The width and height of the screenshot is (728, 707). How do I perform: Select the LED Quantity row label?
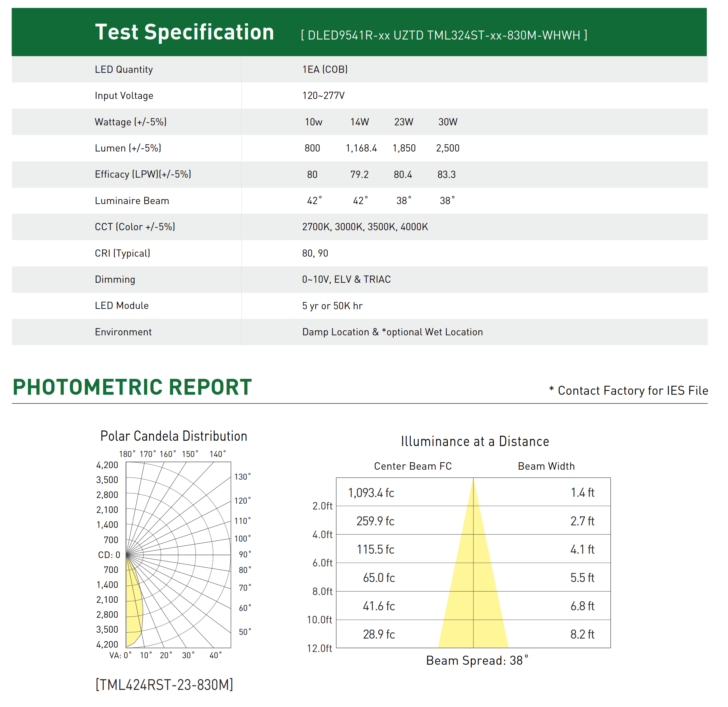[x=124, y=69]
